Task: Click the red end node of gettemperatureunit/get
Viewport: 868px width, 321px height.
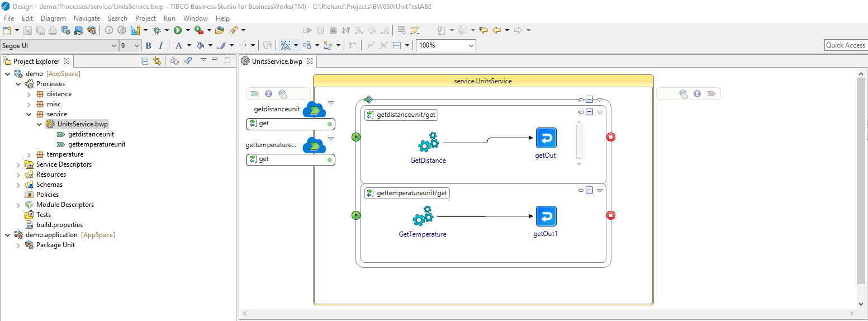Action: point(611,215)
